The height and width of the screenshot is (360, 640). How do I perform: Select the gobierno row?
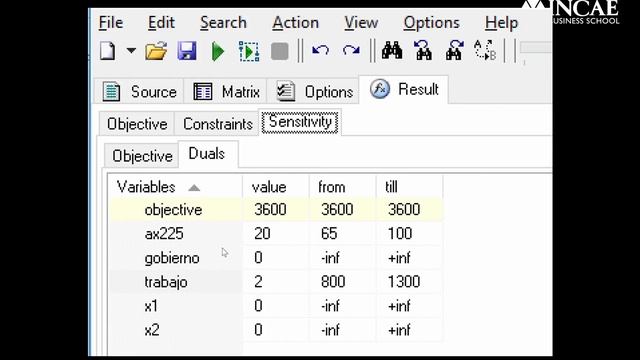(x=276, y=258)
